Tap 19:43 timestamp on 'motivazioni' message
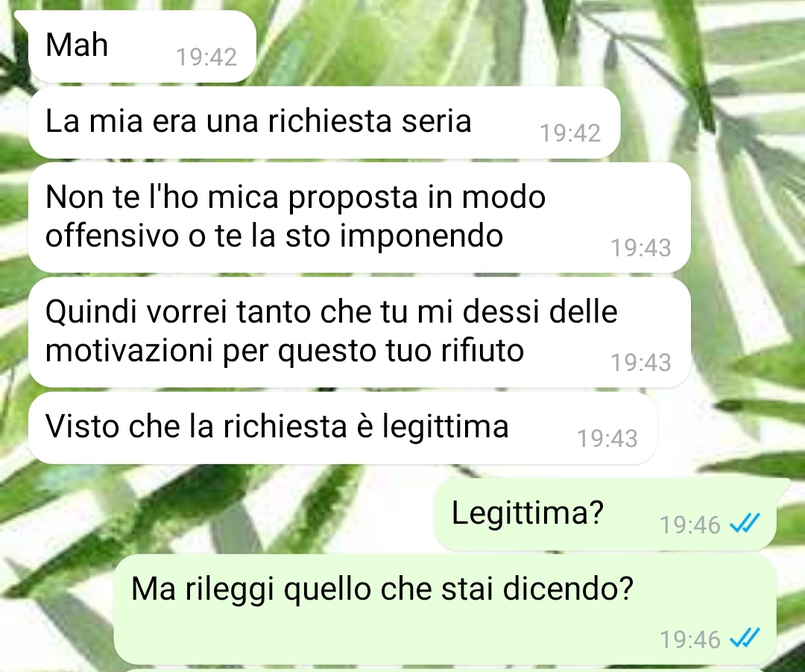This screenshot has width=805, height=672. pos(641,363)
